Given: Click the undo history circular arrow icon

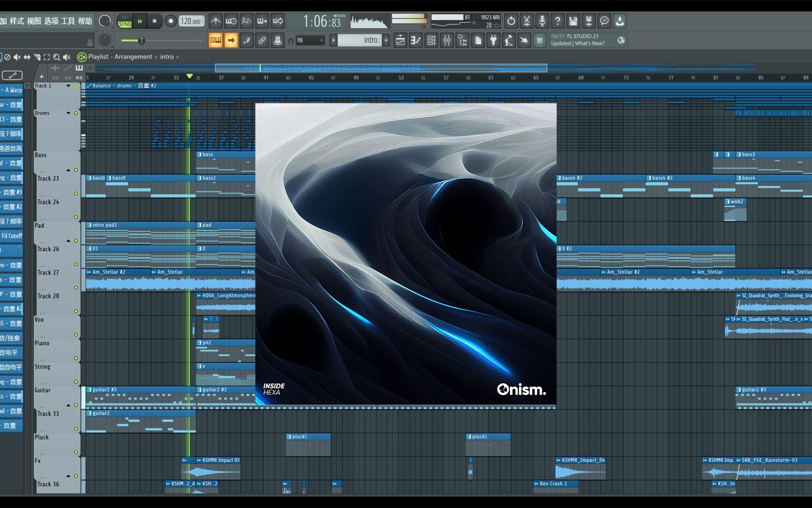Looking at the screenshot, I should (511, 21).
